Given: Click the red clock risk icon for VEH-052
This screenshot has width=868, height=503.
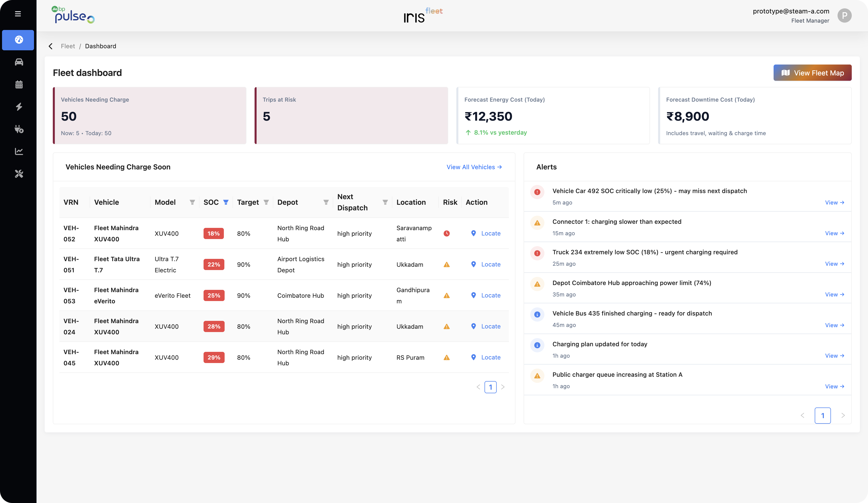Looking at the screenshot, I should 446,233.
